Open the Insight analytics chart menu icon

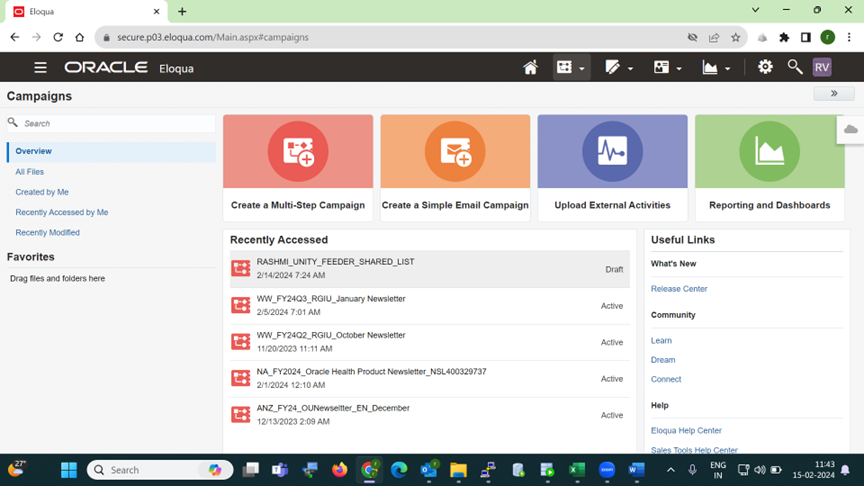(710, 67)
